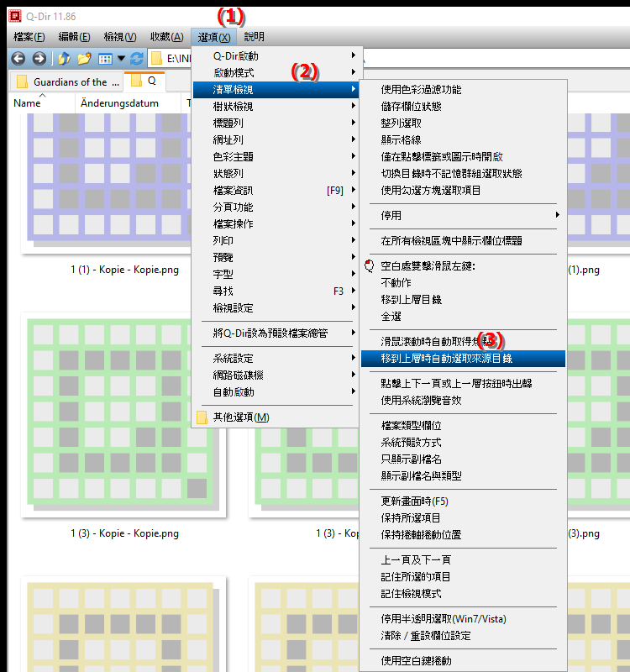Select the Q folder tab
The image size is (630, 672).
point(144,81)
